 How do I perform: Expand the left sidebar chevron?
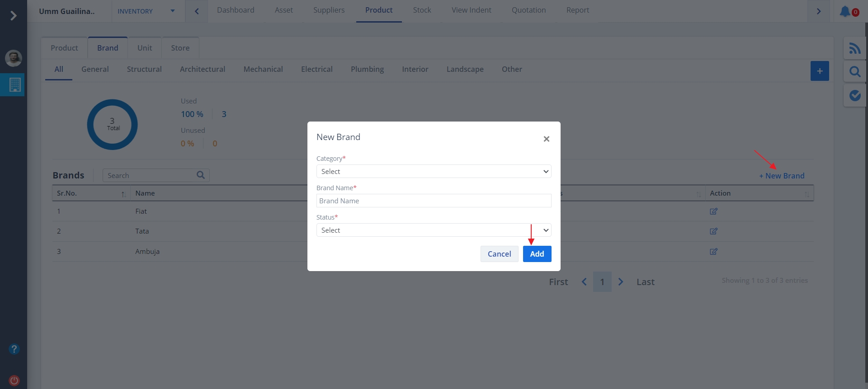[14, 16]
